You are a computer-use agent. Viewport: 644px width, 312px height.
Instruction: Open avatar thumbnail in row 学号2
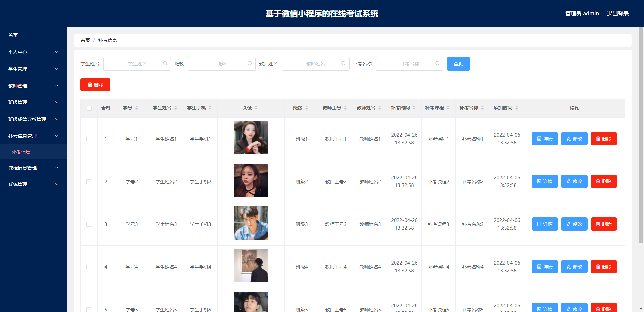point(251,180)
